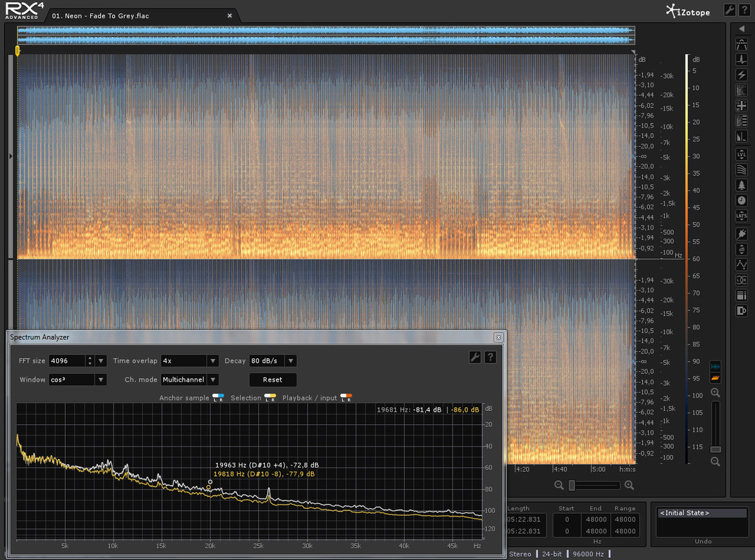Click the Reset button in Spectrum Analyzer
Viewport: 755px width, 560px height.
tap(272, 379)
